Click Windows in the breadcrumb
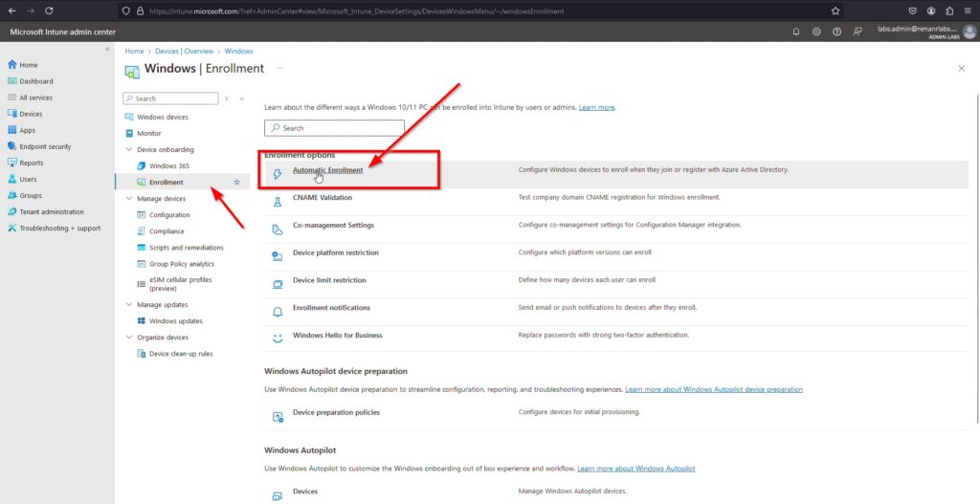 238,52
